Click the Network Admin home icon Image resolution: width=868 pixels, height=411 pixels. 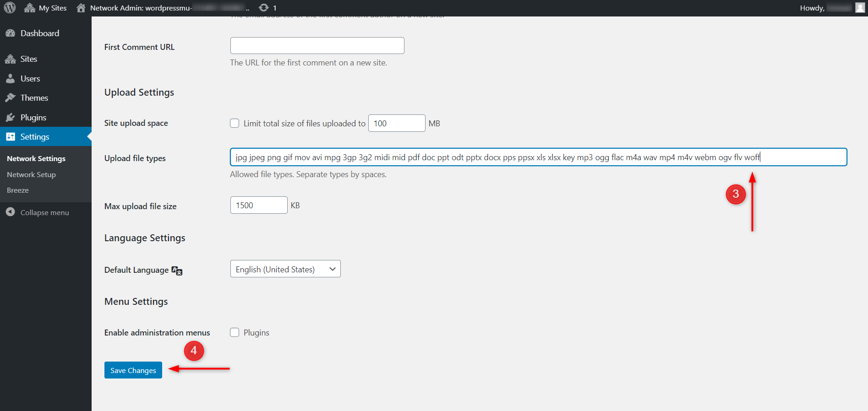[x=81, y=8]
